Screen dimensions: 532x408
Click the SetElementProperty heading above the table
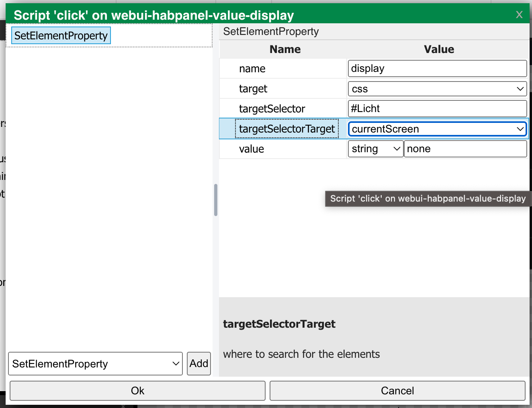click(271, 31)
